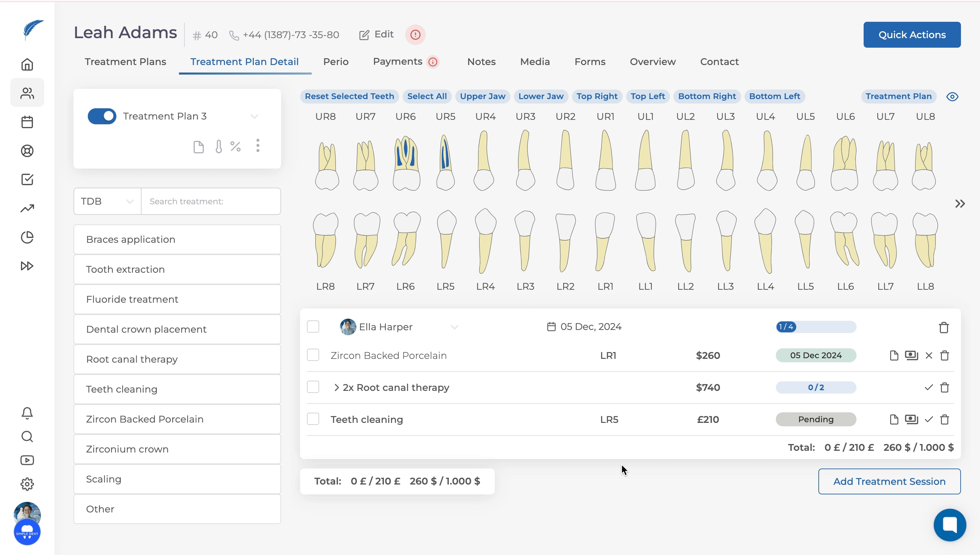Toggle Treatment Plan 3 switch off
980x555 pixels.
(102, 116)
